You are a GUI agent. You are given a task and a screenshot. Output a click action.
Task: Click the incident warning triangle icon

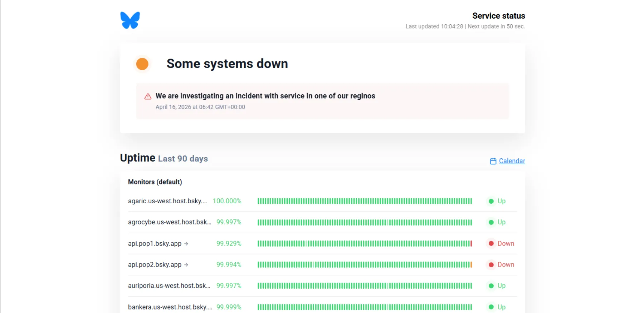pos(148,96)
